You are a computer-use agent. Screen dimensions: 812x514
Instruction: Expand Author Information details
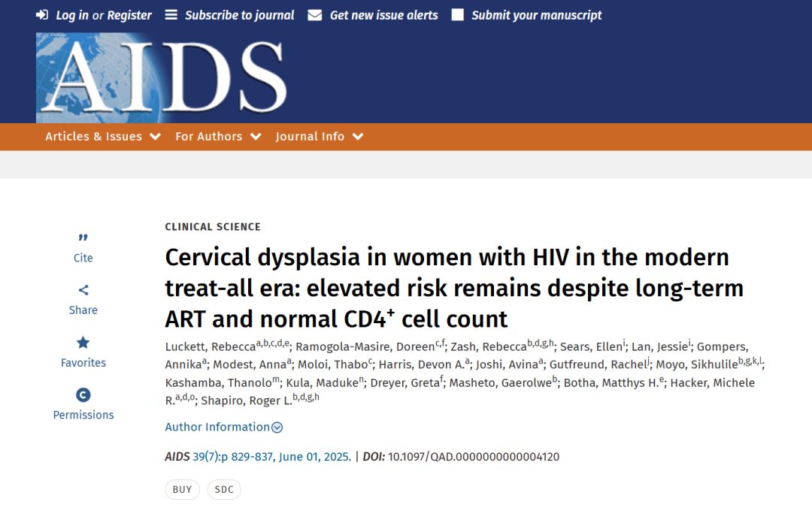tap(224, 427)
